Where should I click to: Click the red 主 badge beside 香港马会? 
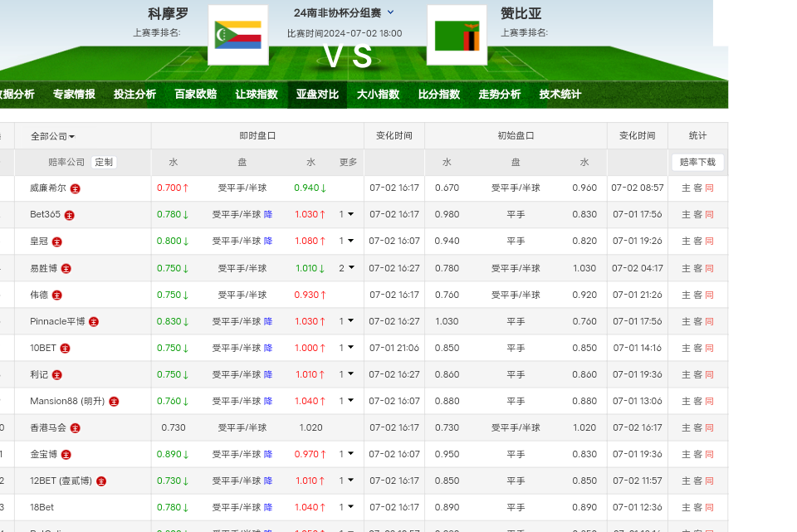[76, 428]
